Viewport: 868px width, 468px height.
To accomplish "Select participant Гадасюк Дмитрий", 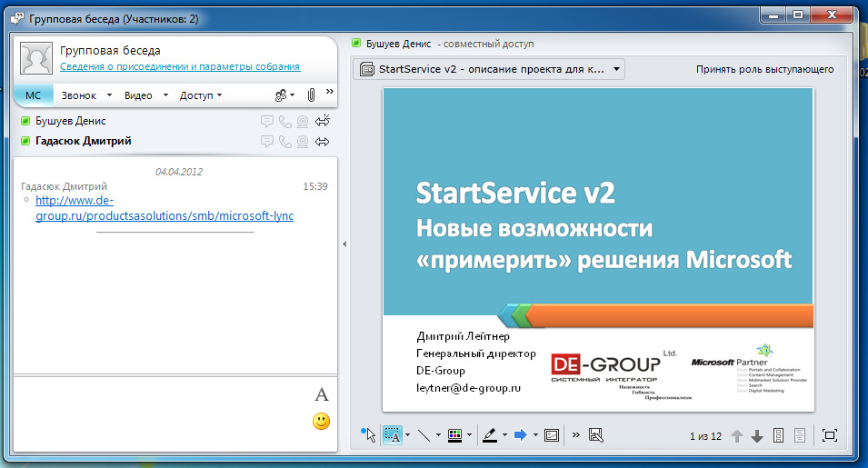I will tap(83, 141).
